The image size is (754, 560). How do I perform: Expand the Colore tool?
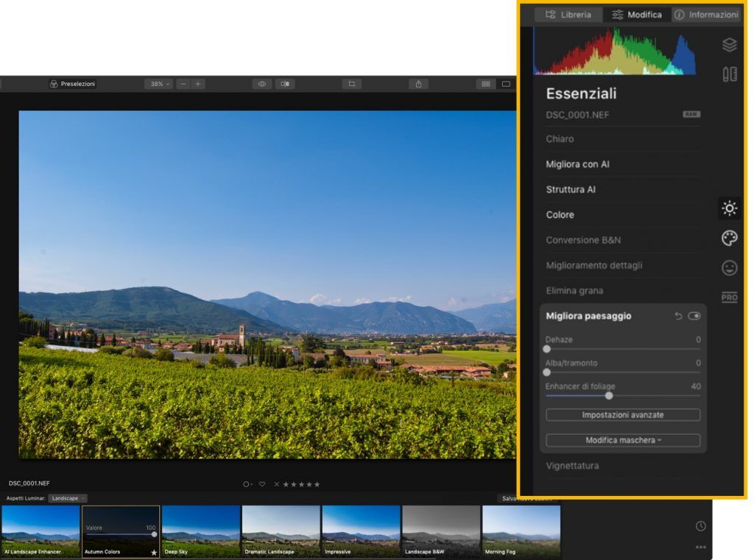click(623, 215)
